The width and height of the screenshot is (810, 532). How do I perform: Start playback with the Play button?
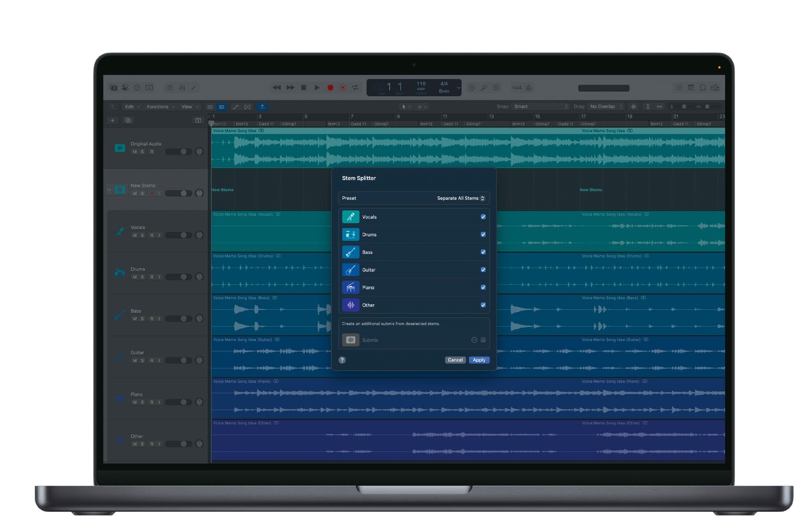click(x=317, y=87)
